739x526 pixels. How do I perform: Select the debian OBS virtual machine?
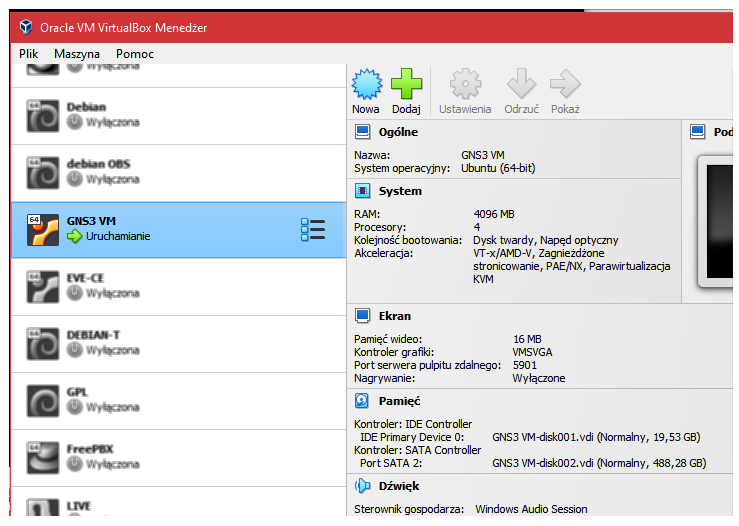[x=160, y=172]
